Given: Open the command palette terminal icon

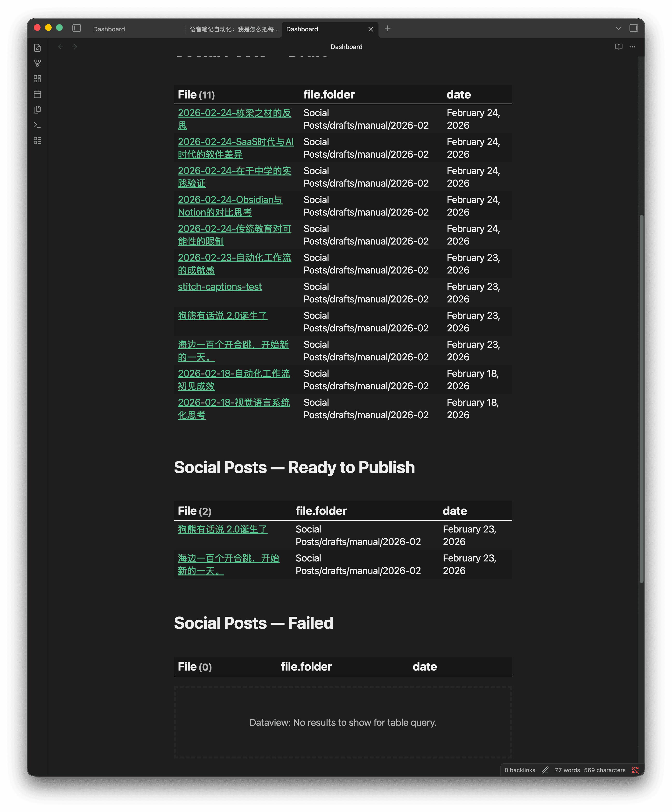Looking at the screenshot, I should point(37,125).
